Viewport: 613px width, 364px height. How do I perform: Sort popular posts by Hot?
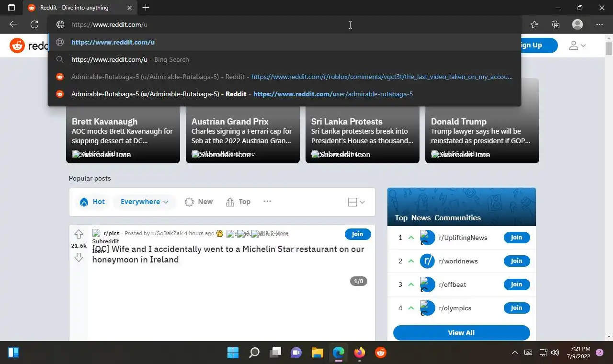point(92,202)
